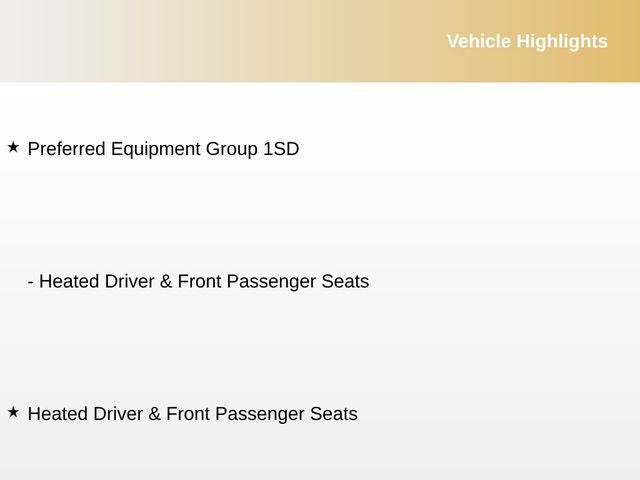Click the star bullet beside Preferred Equipment Group

click(13, 147)
